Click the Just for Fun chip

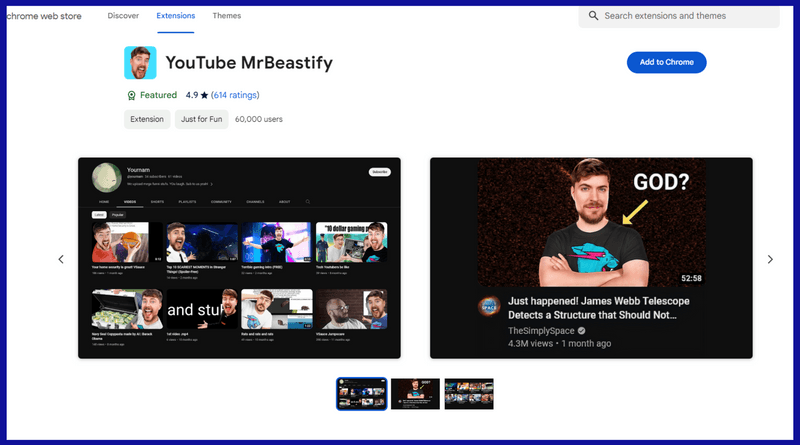pos(201,119)
